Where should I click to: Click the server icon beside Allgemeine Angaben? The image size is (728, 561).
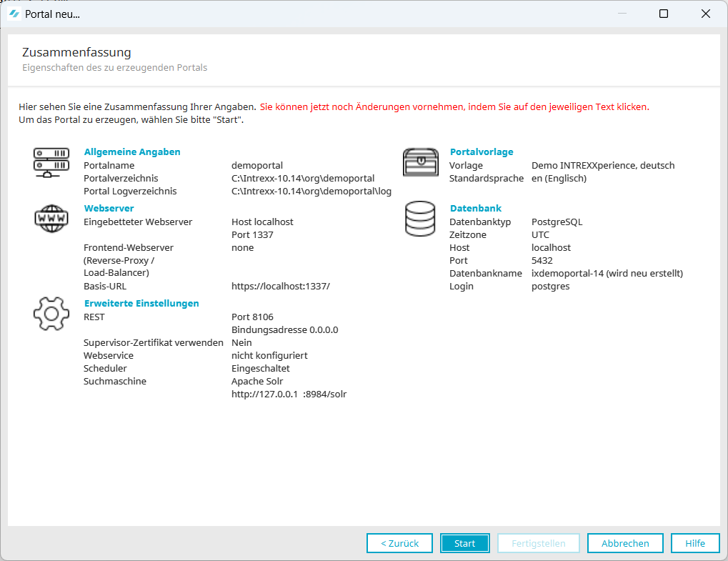click(51, 162)
